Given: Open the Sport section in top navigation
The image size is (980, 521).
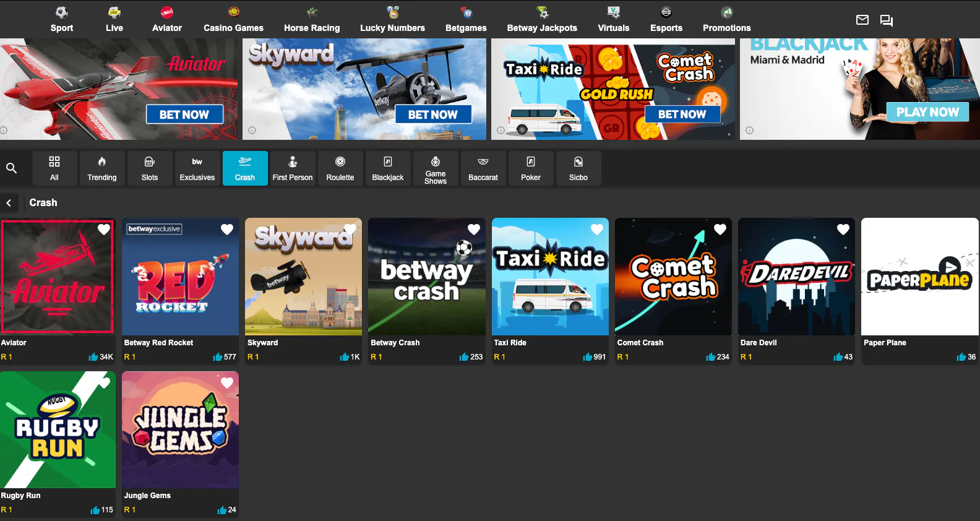Looking at the screenshot, I should pos(62,19).
